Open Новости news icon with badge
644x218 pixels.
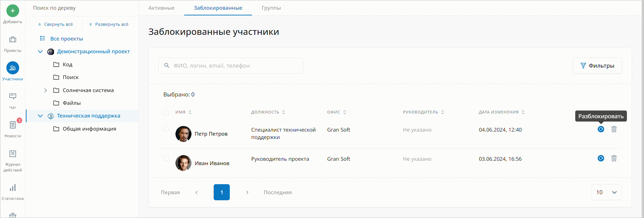tap(13, 125)
